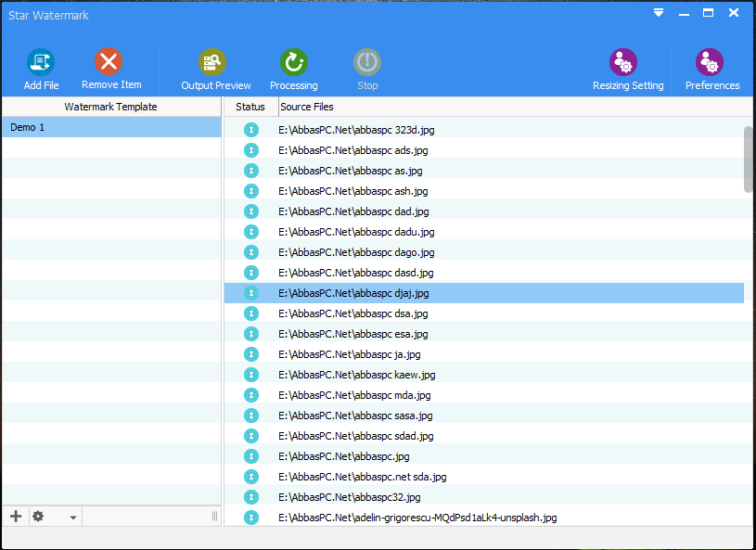
Task: Add a new watermark template with plus icon
Action: [x=16, y=517]
